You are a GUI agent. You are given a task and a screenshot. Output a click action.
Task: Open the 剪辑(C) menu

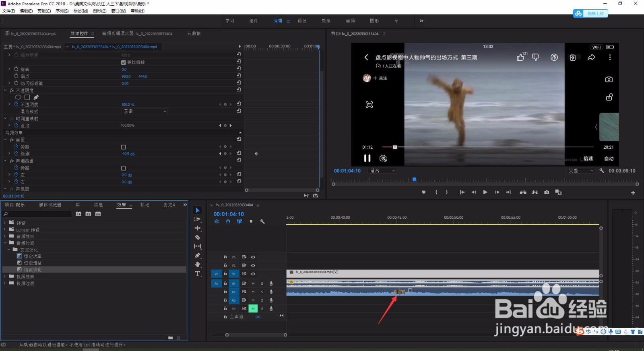click(x=44, y=11)
